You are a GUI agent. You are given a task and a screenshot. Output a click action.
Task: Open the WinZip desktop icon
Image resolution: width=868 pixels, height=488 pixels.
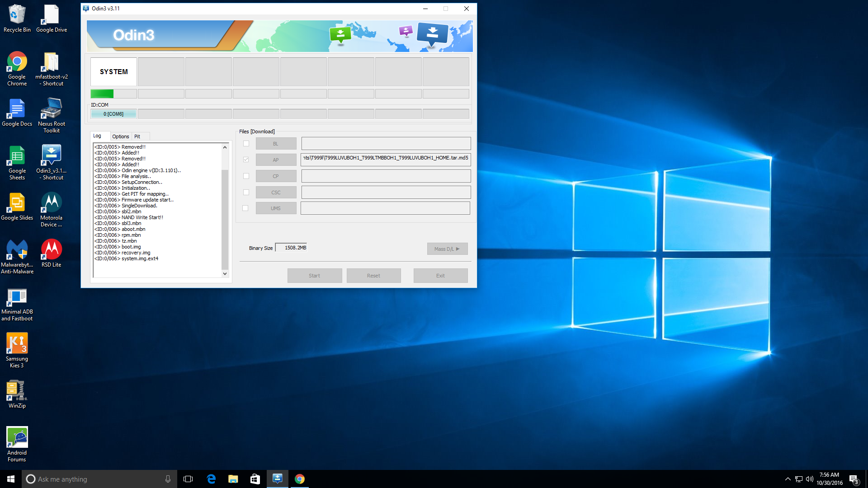point(17,394)
